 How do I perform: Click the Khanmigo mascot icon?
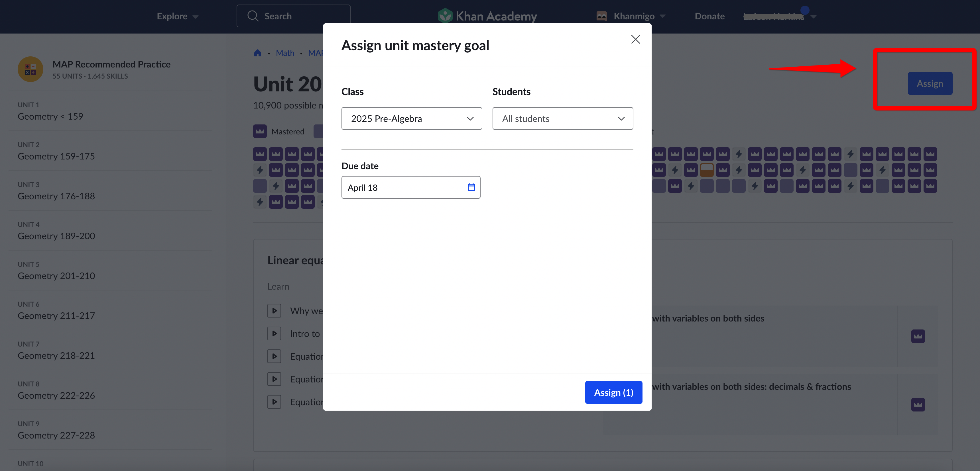[601, 16]
